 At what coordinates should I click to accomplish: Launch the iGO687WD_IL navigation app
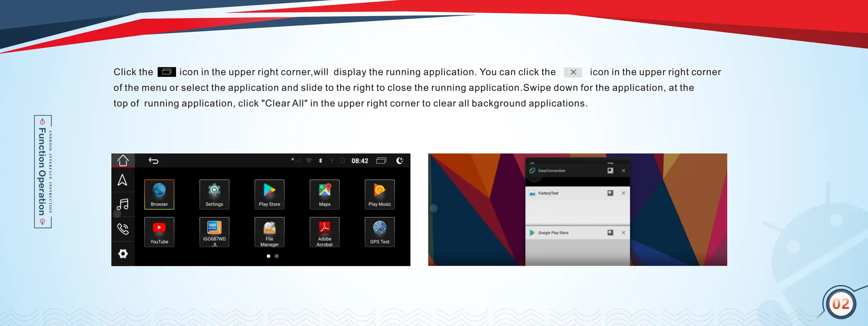(x=214, y=232)
